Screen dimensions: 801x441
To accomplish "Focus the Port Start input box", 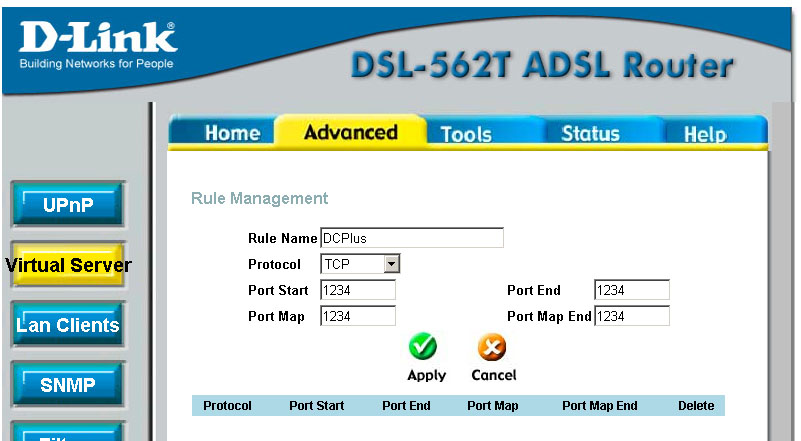I will [357, 290].
